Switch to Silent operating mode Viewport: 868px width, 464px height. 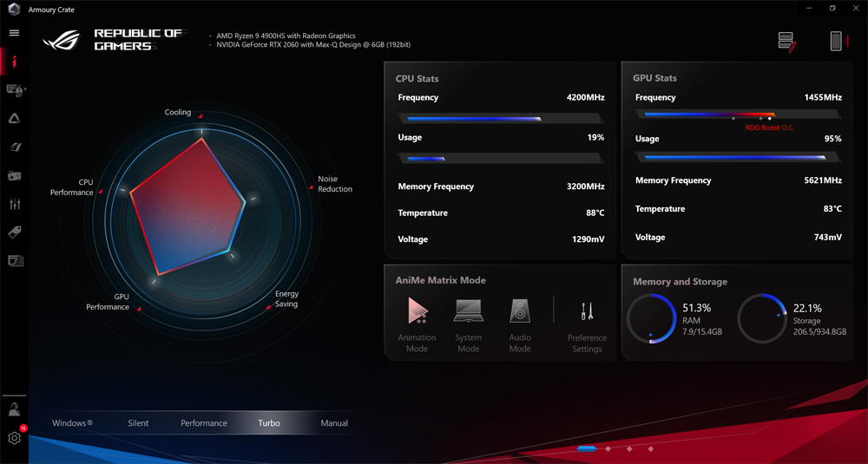point(138,423)
